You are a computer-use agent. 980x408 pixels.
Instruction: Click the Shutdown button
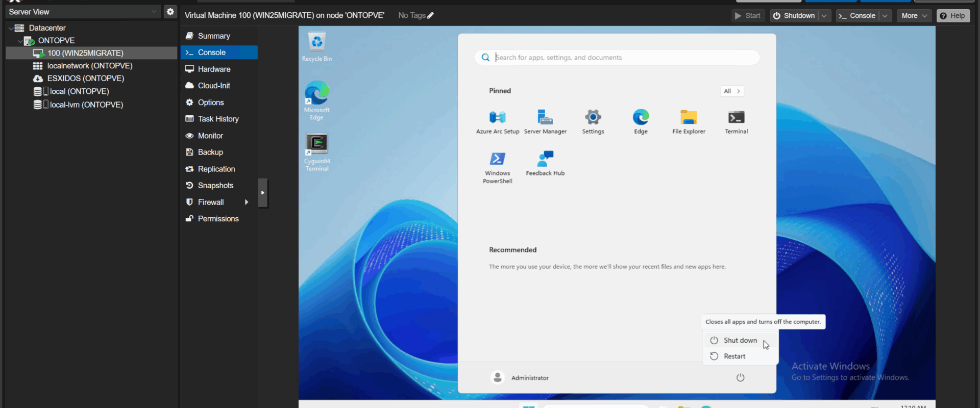[x=794, y=16]
